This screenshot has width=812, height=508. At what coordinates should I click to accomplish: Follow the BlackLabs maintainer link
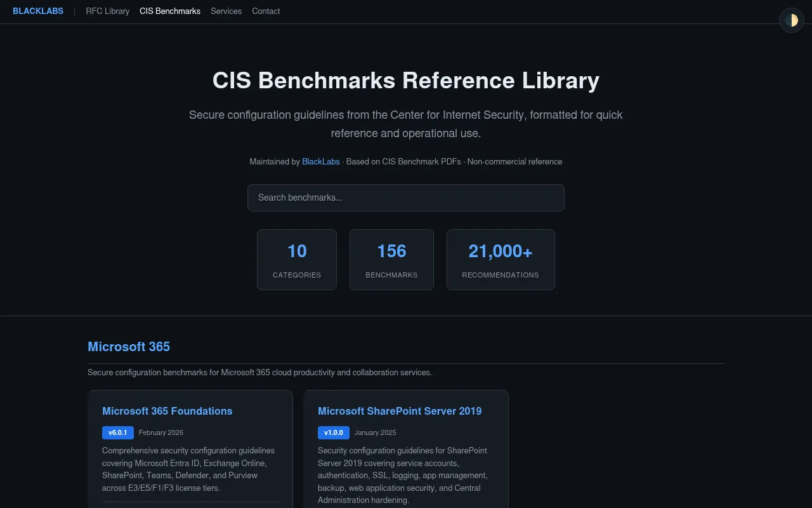coord(321,162)
